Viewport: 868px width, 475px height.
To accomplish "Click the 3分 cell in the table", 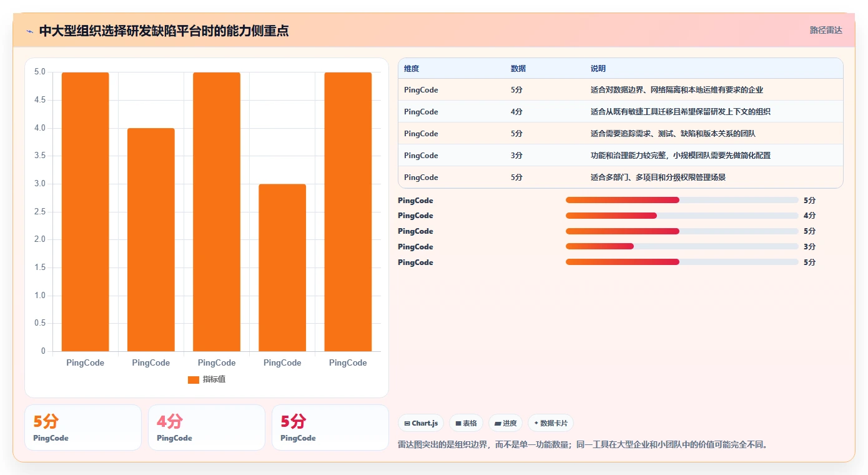I will 516,156.
